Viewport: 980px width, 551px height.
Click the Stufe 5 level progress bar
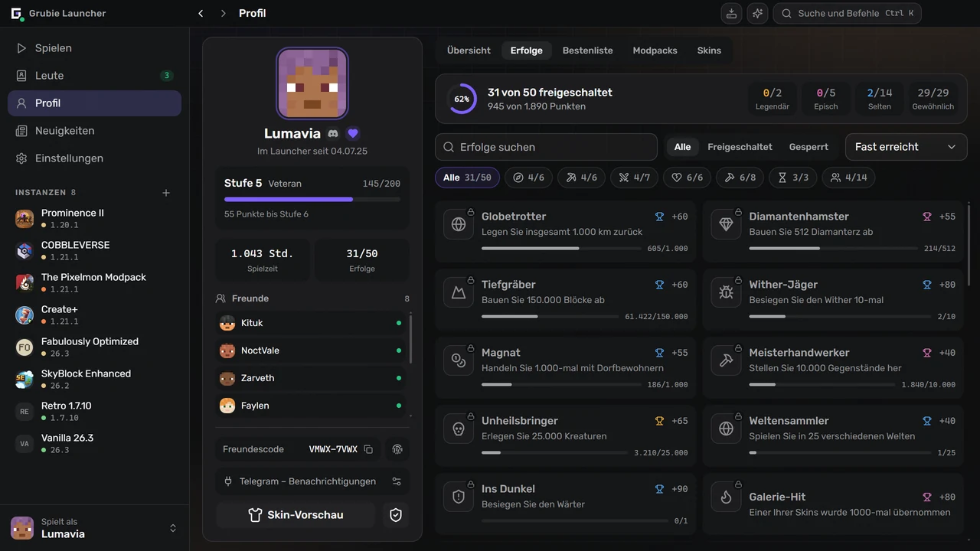pos(312,199)
